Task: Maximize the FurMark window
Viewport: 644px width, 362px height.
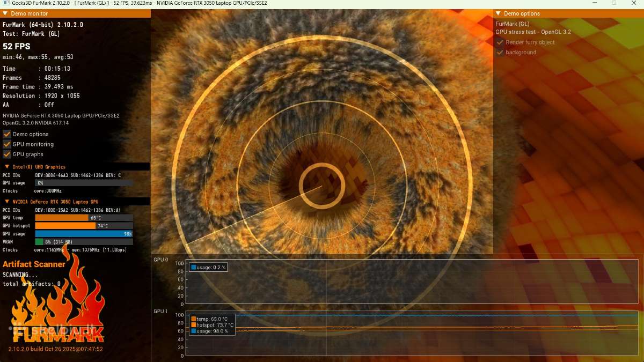Action: [614, 3]
